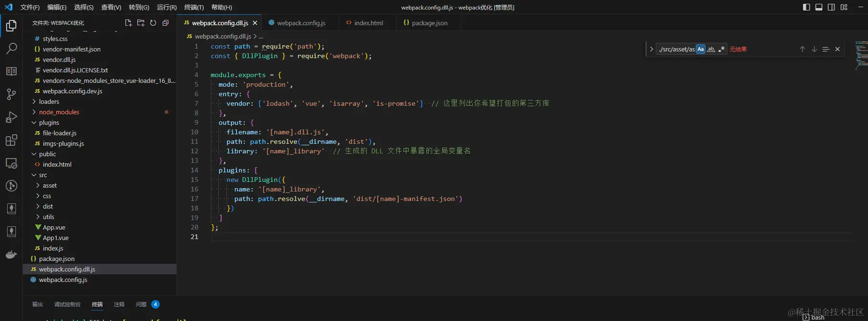Screen dimensions: 868x321
Task: Open the 终端(T) menu
Action: tap(194, 7)
